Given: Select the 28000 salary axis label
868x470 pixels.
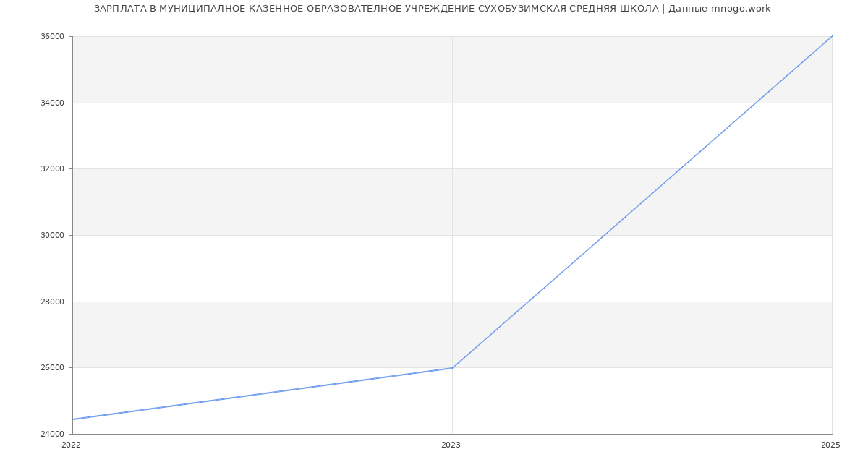Looking at the screenshot, I should (52, 302).
